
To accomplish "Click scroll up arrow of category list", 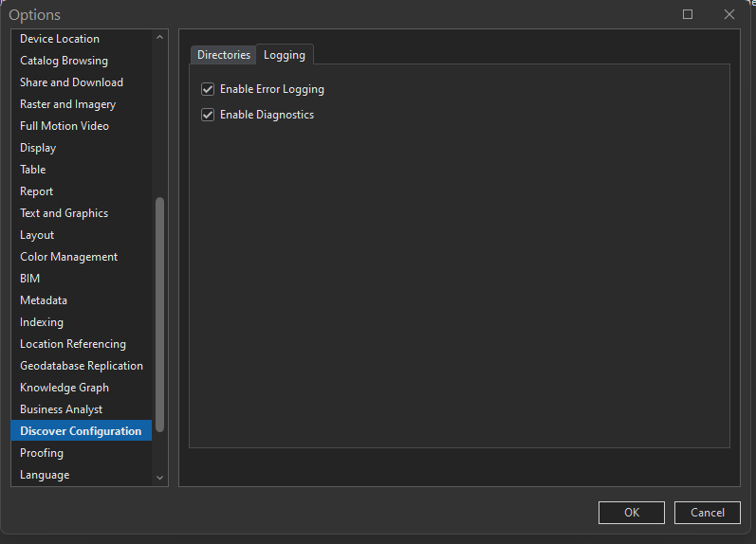I will pyautogui.click(x=160, y=37).
